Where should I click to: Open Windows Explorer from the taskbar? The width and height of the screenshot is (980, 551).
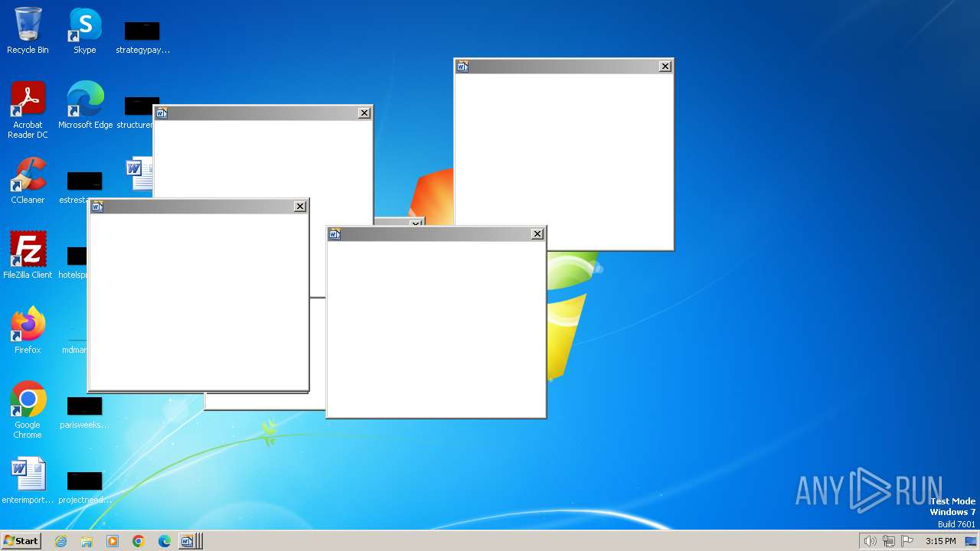pos(87,541)
